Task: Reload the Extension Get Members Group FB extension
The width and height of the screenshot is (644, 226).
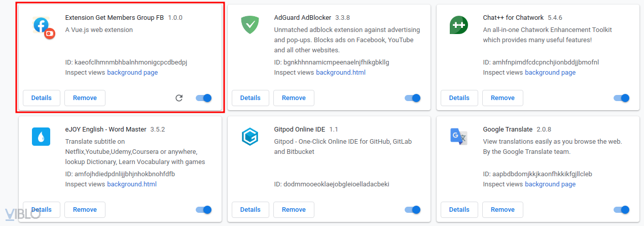Action: click(x=178, y=98)
